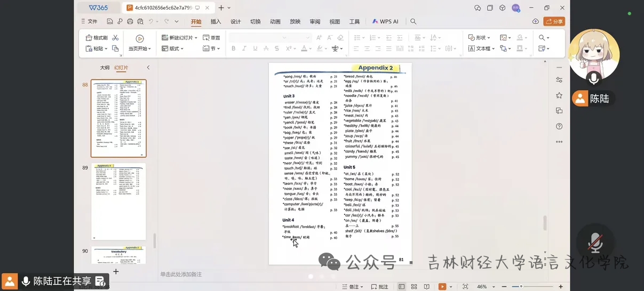Select slide 89 thumbnail
Image resolution: width=644 pixels, height=291 pixels.
pyautogui.click(x=118, y=201)
